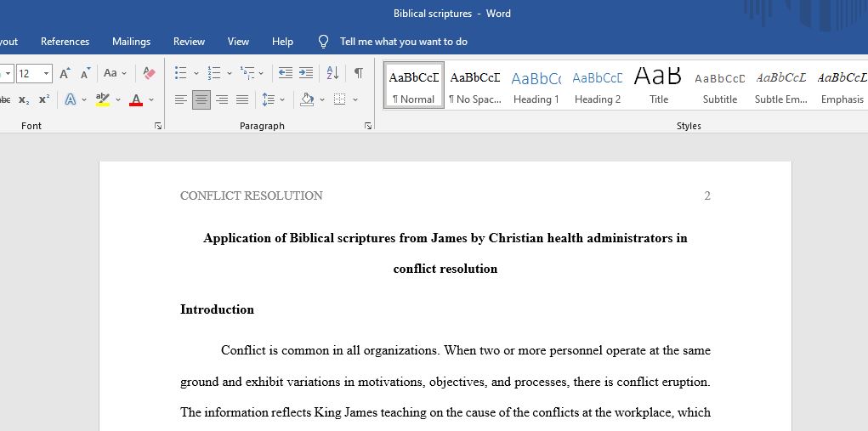
Task: Apply the Heading 1 style
Action: pos(536,85)
